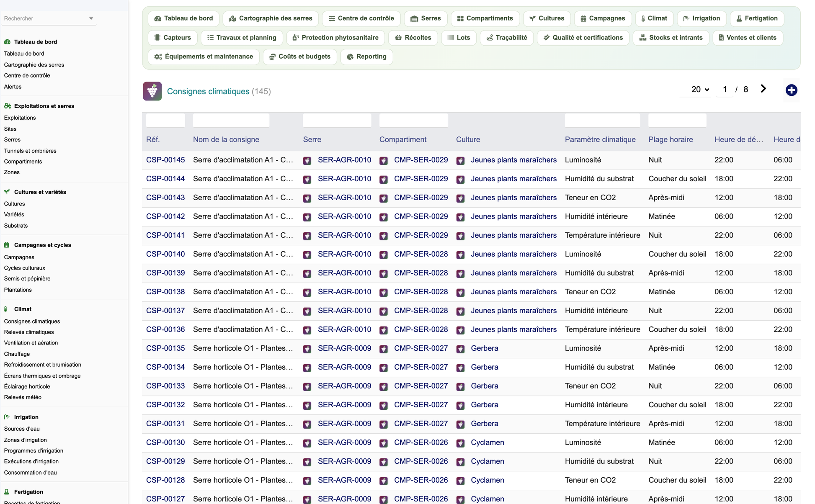Click the serre icon before SER-AGR-0010 in CSP-00145 row
This screenshot has width=815, height=504.
pos(307,160)
